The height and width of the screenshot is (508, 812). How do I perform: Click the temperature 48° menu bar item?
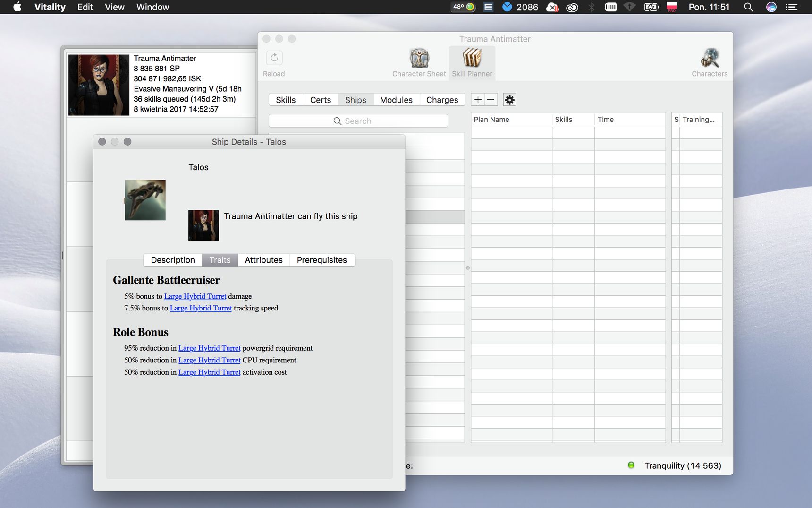(x=464, y=7)
